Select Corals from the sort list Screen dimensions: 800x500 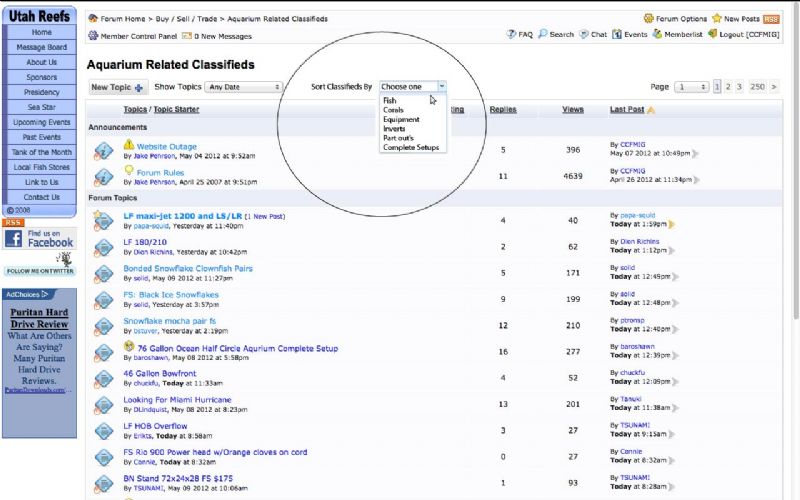pyautogui.click(x=393, y=110)
